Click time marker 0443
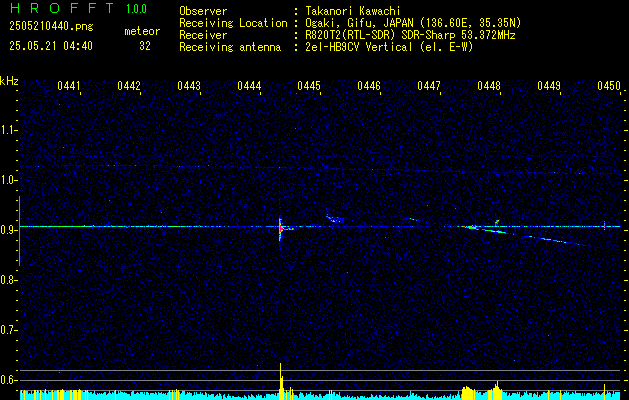 189,86
